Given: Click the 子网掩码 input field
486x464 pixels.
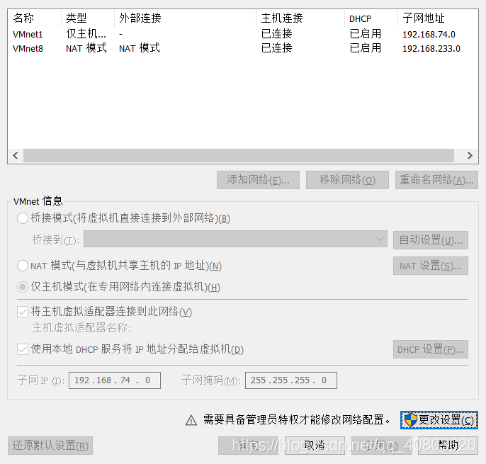Looking at the screenshot, I should [x=291, y=380].
